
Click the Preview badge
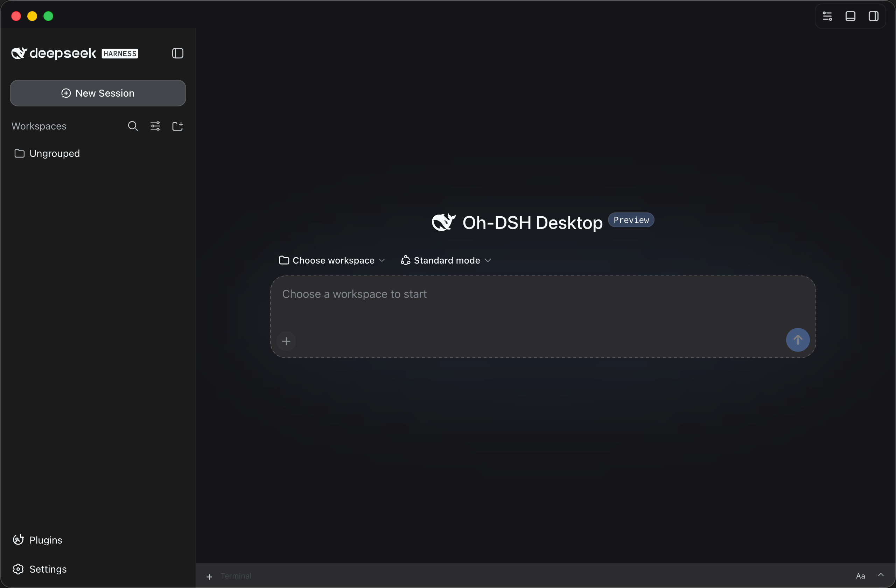click(631, 220)
